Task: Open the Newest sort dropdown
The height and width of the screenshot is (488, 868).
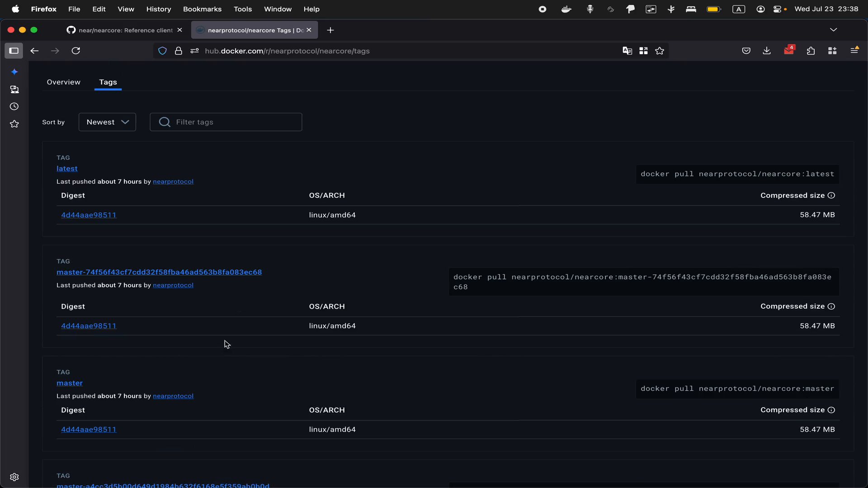Action: [107, 122]
